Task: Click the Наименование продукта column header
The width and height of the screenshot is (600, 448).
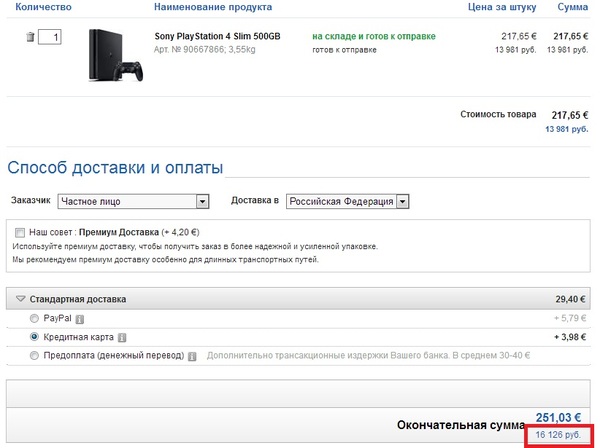Action: coord(213,7)
